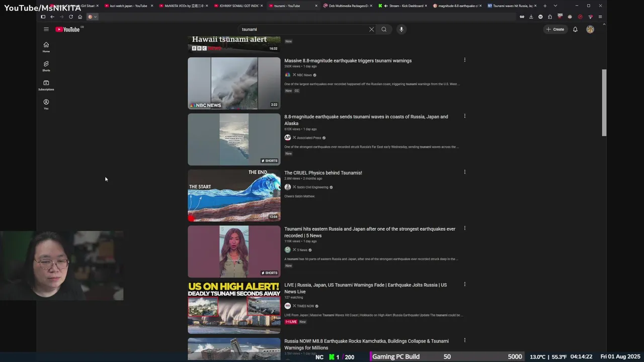Click '2.8M views · 2 months ago' text
The height and width of the screenshot is (362, 644).
click(x=303, y=178)
